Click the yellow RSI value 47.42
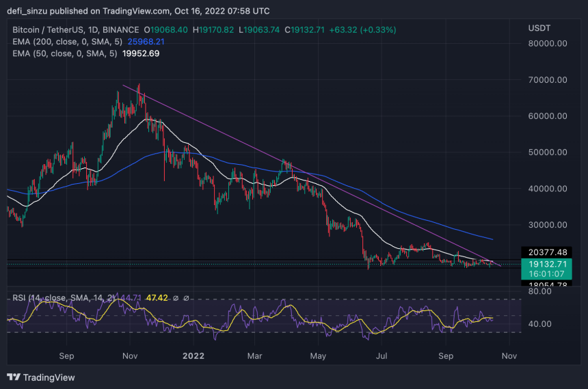Image resolution: width=588 pixels, height=389 pixels. click(x=154, y=298)
